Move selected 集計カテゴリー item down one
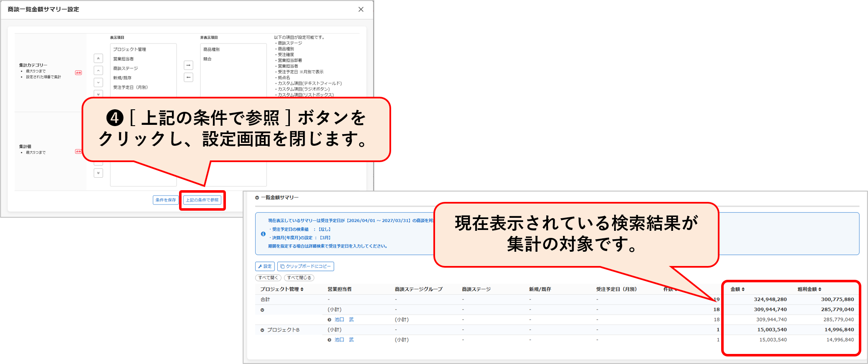Screen dimensions: 868x364 (98, 83)
